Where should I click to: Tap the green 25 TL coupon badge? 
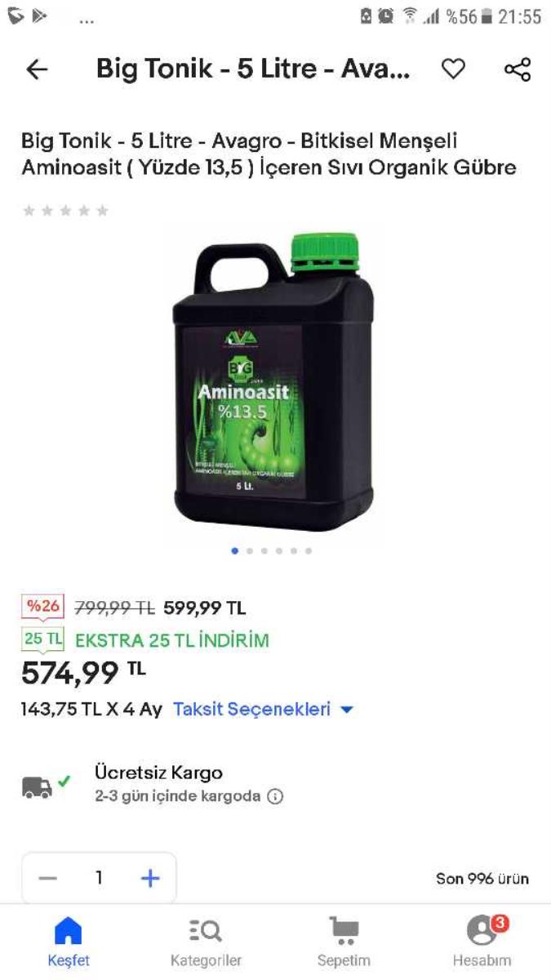(x=42, y=639)
